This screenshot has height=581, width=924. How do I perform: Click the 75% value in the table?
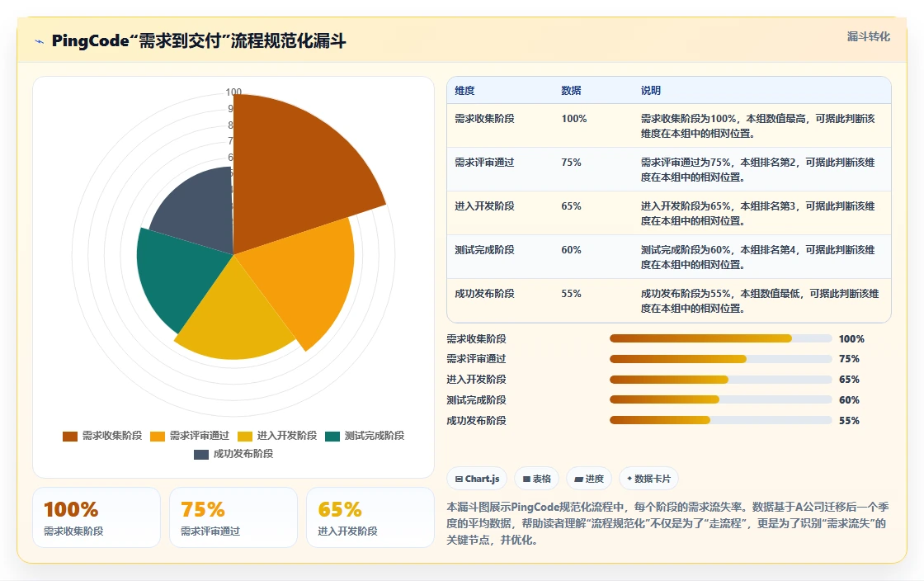click(x=571, y=162)
